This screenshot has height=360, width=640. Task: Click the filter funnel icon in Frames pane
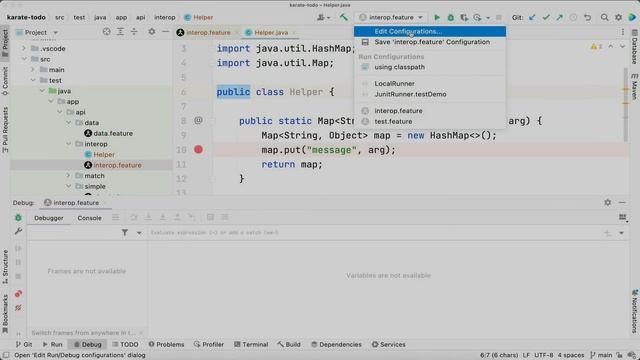click(x=124, y=233)
